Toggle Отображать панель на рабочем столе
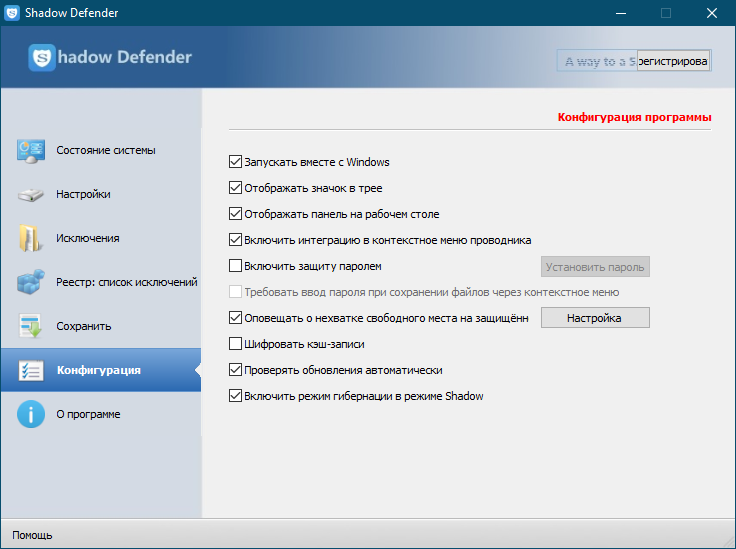The width and height of the screenshot is (736, 549). (x=235, y=214)
